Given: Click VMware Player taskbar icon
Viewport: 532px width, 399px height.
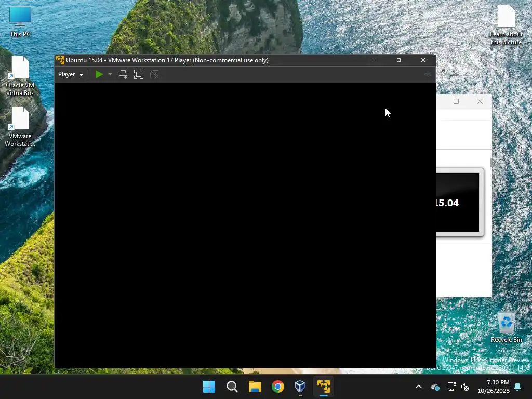Looking at the screenshot, I should (x=324, y=387).
